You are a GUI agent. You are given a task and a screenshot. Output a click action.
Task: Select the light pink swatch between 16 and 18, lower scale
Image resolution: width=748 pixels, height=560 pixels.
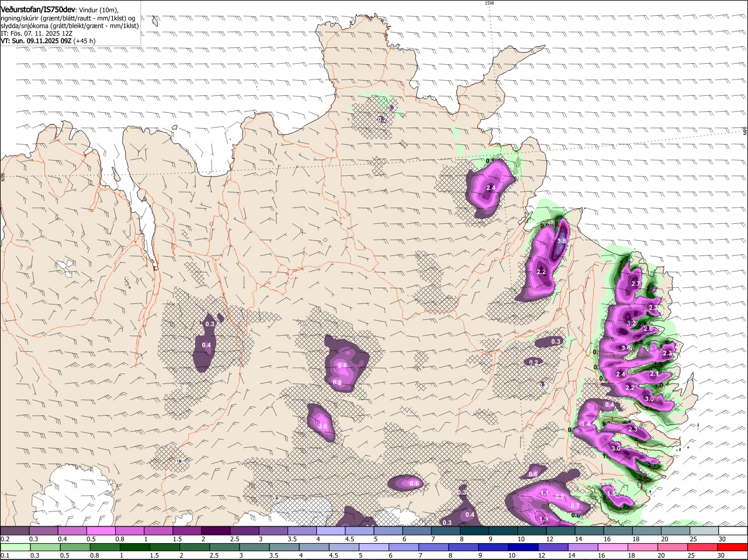coord(613,547)
